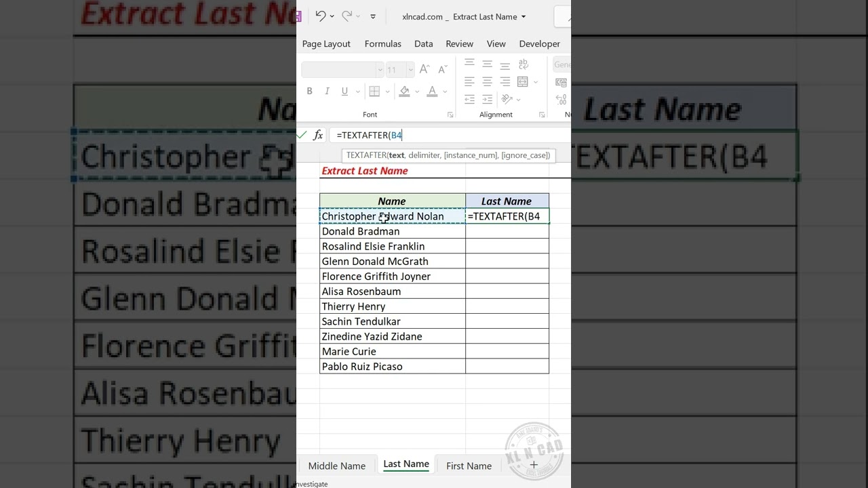
Task: Click the Undo arrow icon
Action: pyautogui.click(x=321, y=16)
